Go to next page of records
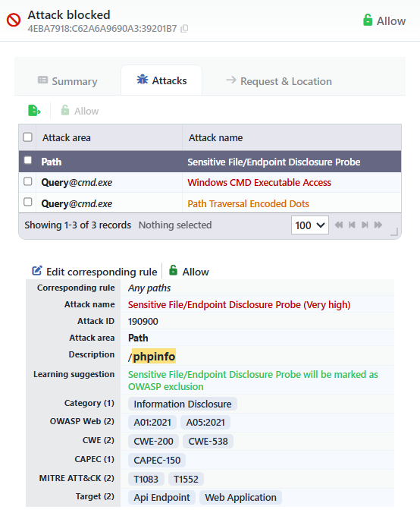 [365, 225]
